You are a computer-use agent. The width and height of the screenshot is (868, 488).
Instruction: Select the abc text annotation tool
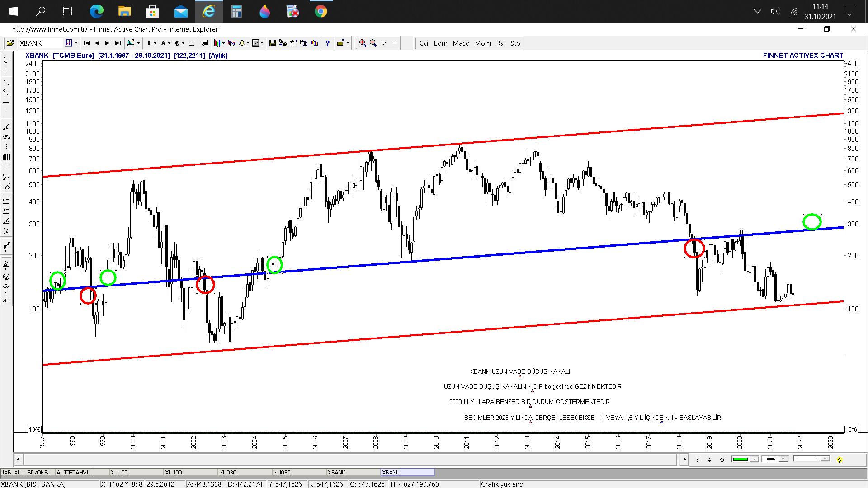6,300
